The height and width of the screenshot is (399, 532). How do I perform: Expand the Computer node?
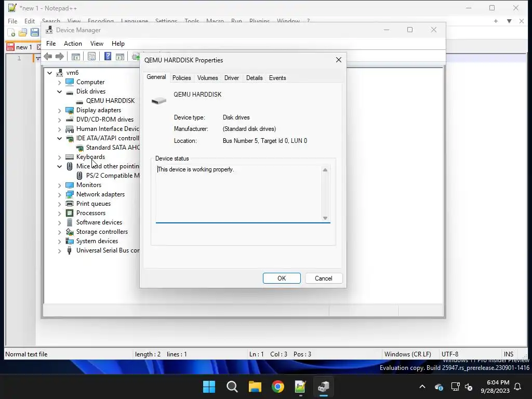click(x=59, y=82)
